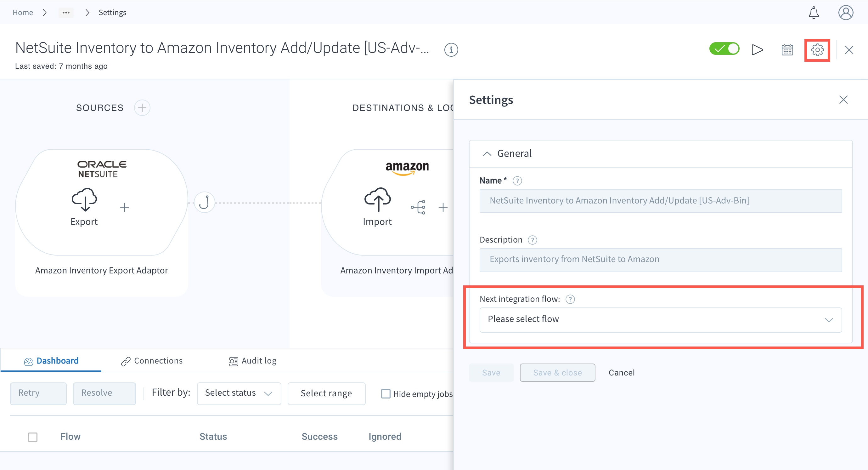Click the Resolve button
The height and width of the screenshot is (470, 868).
coord(104,393)
